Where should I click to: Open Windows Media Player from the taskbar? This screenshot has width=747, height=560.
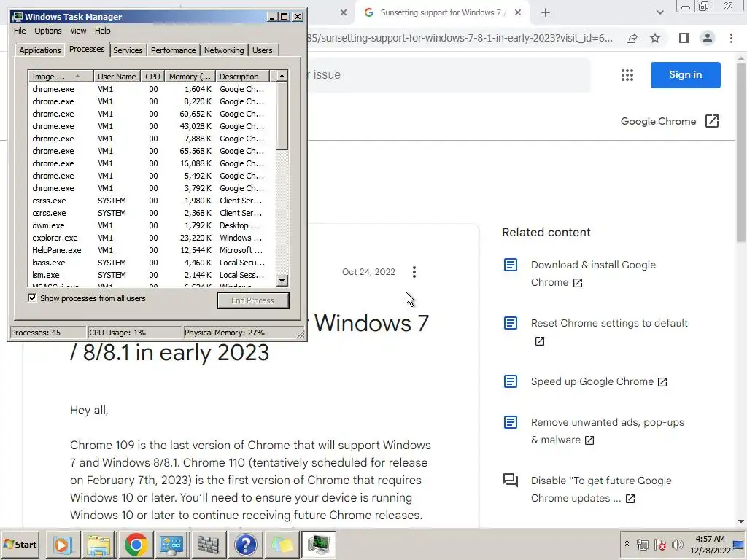[x=61, y=544]
